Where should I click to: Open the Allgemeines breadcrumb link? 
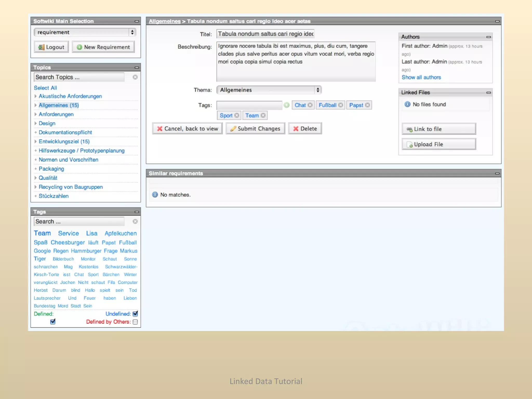(x=164, y=21)
